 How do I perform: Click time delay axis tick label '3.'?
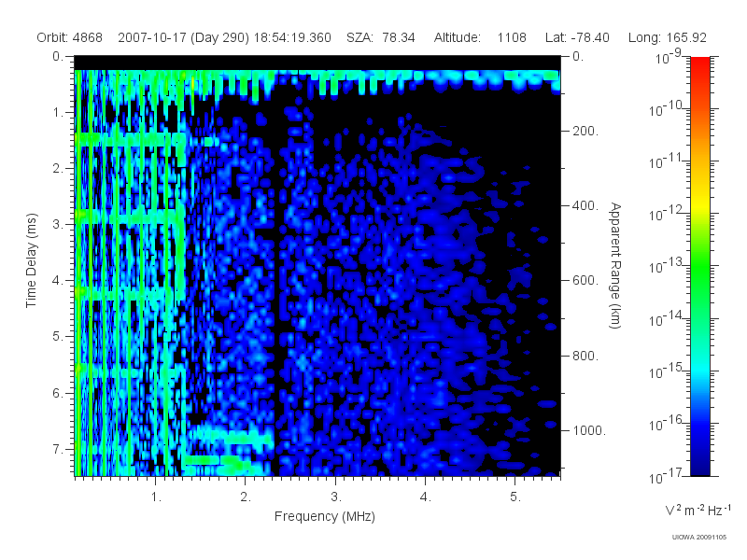tap(58, 224)
